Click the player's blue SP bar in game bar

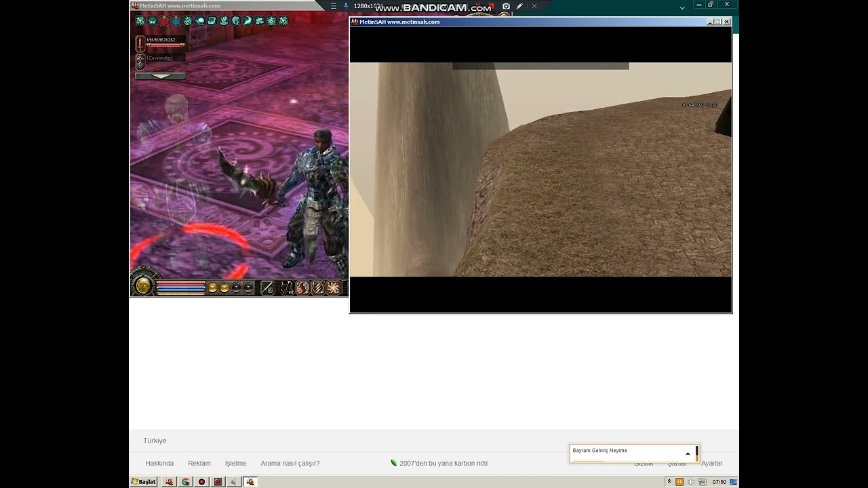[x=181, y=290]
